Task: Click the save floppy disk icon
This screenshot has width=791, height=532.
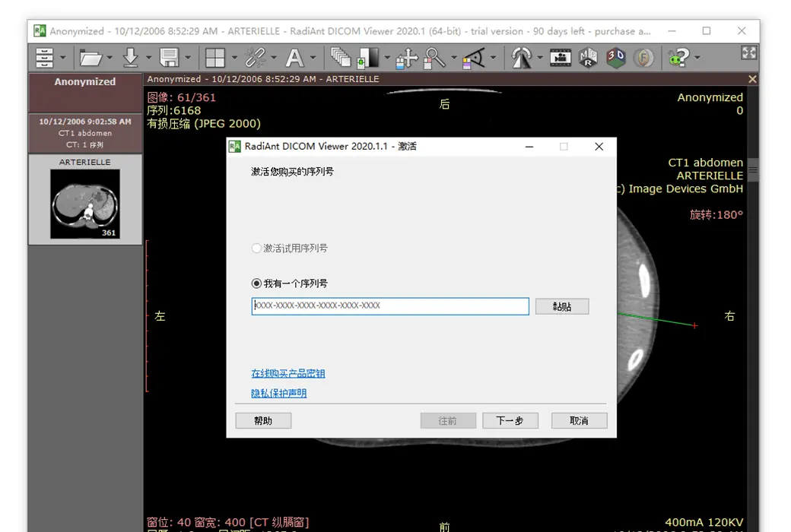Action: point(169,58)
